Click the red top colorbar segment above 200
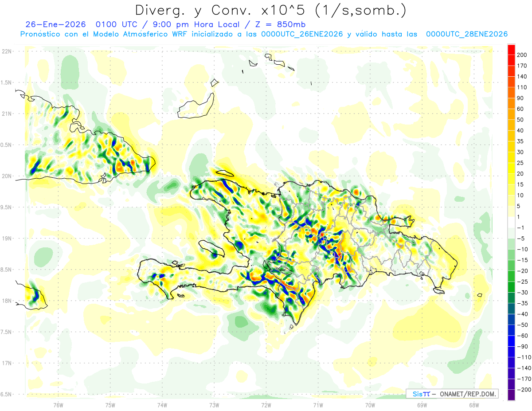 coord(511,49)
